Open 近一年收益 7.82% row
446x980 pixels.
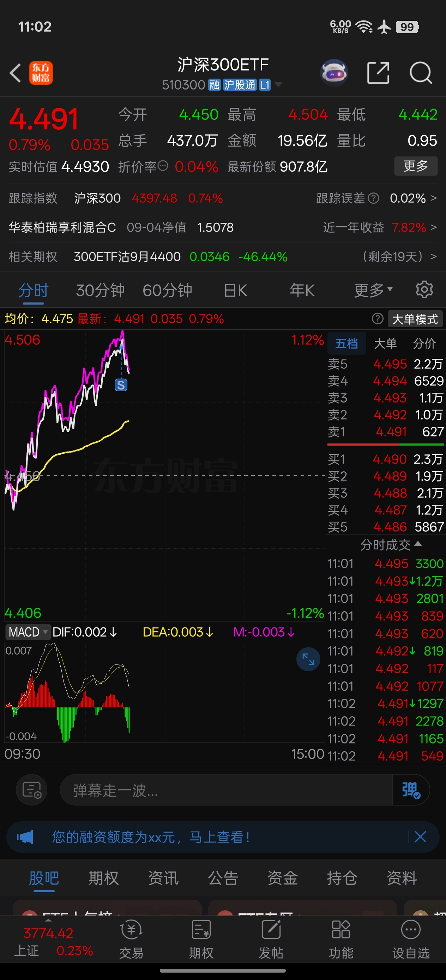pos(380,227)
